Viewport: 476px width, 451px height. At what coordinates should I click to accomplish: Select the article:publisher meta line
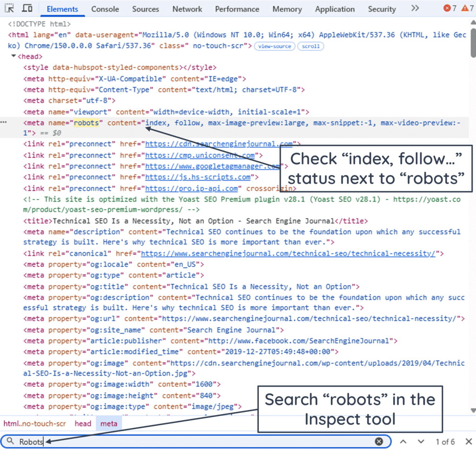(x=211, y=341)
